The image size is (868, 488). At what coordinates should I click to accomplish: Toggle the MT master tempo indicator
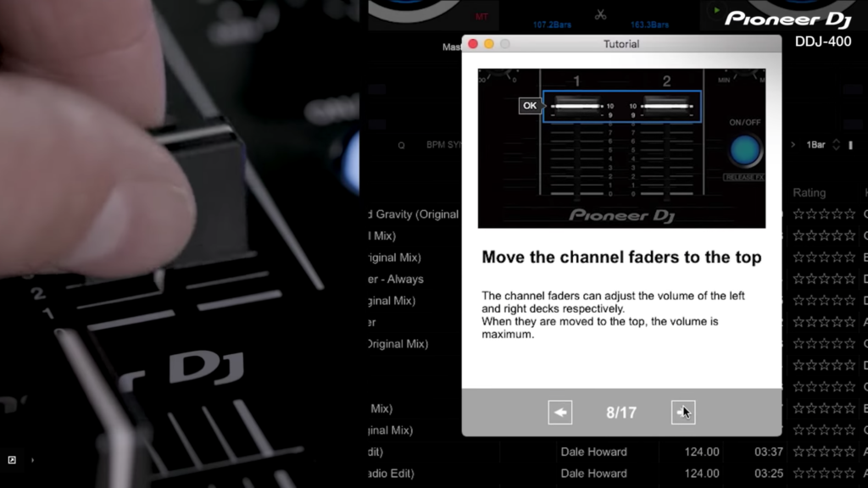click(x=481, y=16)
